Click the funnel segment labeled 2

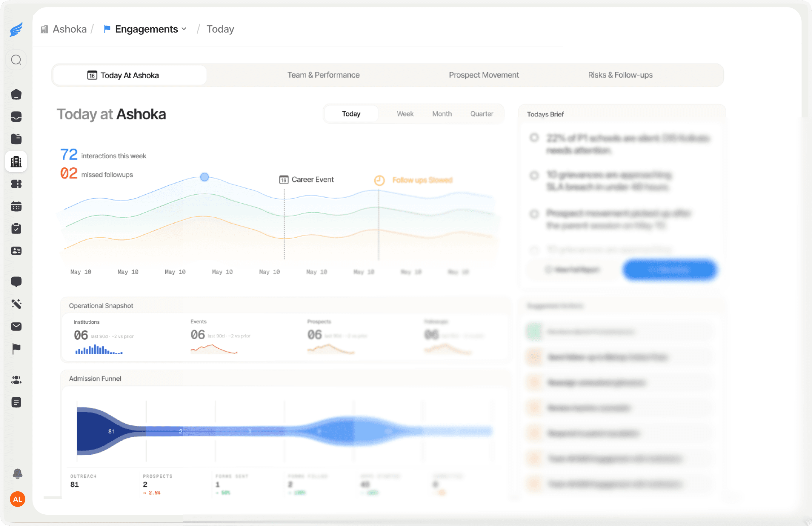(181, 431)
